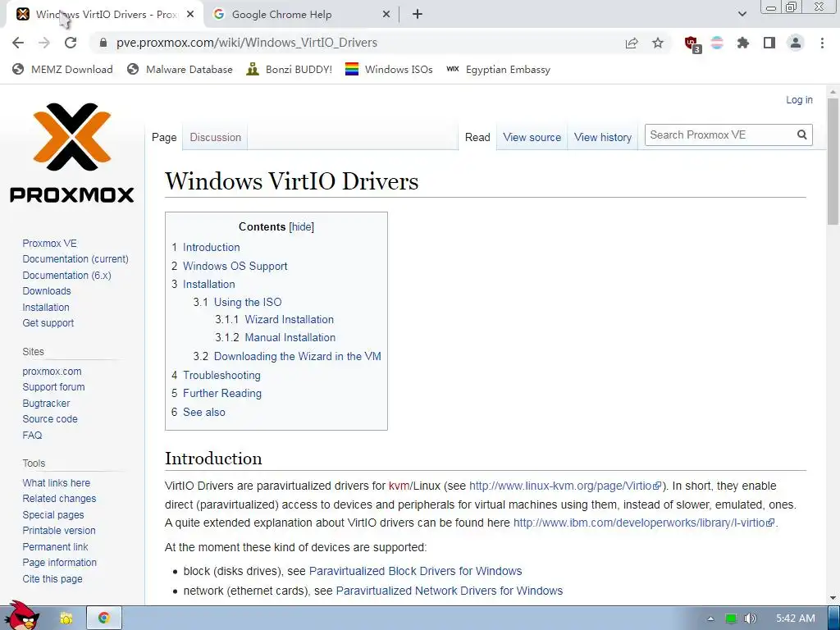The width and height of the screenshot is (840, 630).
Task: Open Printable version link
Action: [59, 531]
